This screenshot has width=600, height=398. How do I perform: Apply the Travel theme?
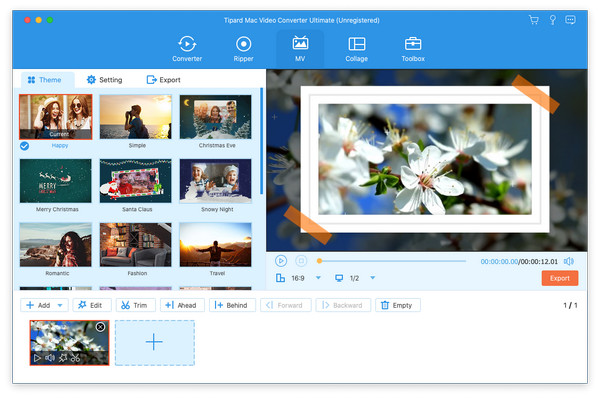215,245
